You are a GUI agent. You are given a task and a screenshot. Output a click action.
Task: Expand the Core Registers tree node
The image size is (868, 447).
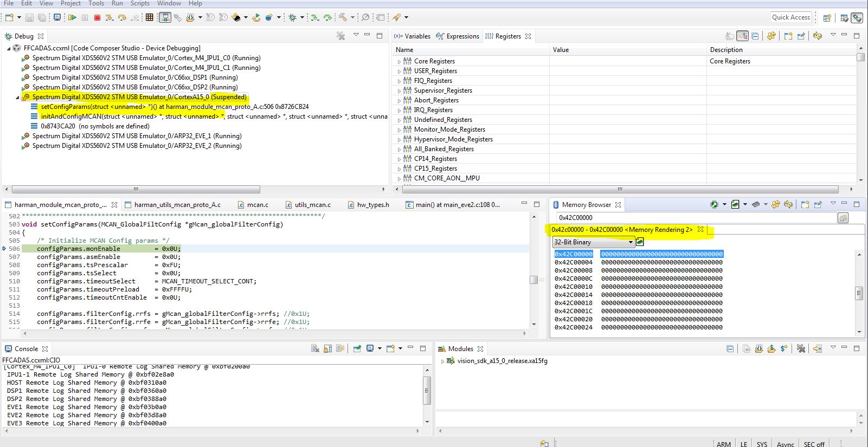(399, 62)
